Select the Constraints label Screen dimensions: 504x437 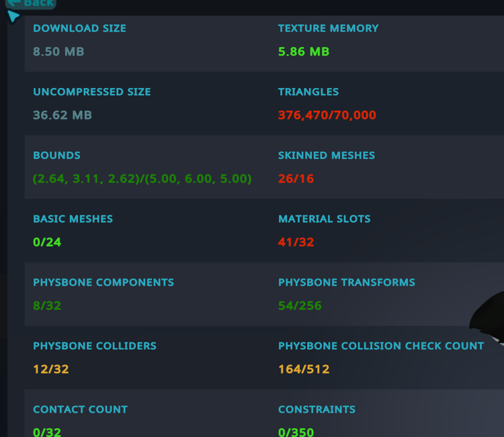coord(317,409)
